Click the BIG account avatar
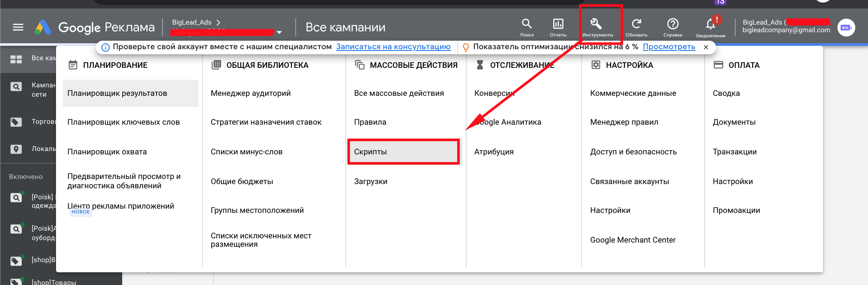This screenshot has width=868, height=285. click(846, 28)
